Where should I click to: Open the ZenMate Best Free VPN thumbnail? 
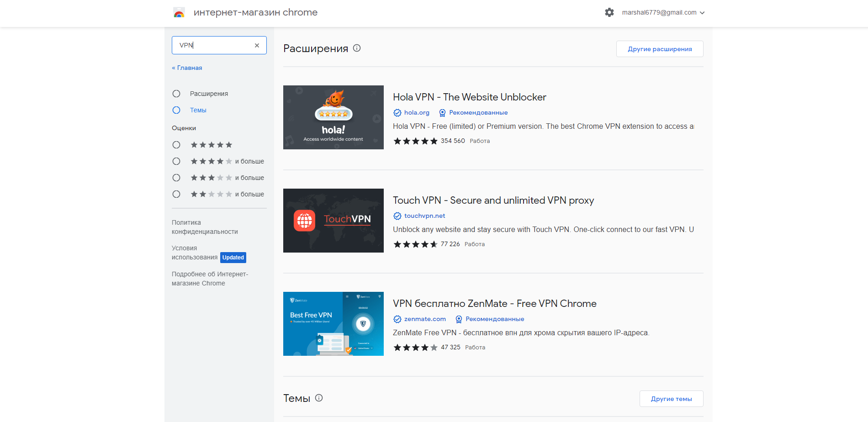[x=333, y=324]
